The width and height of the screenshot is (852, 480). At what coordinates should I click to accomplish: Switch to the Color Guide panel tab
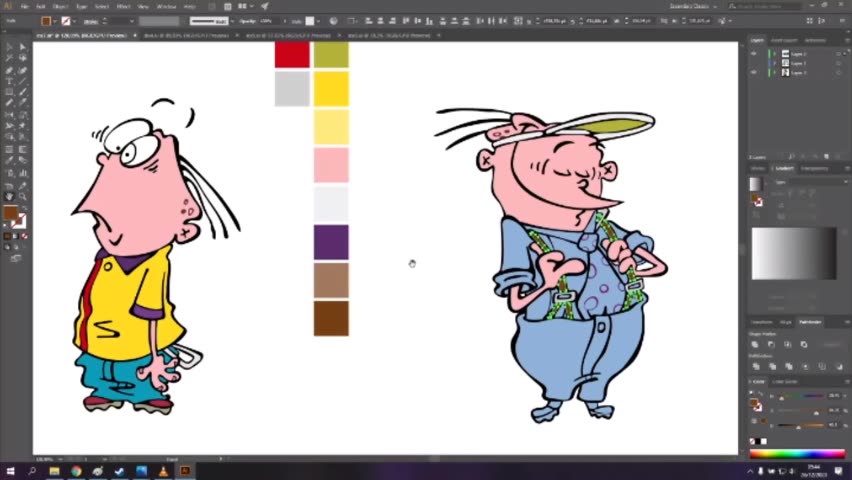(x=785, y=382)
